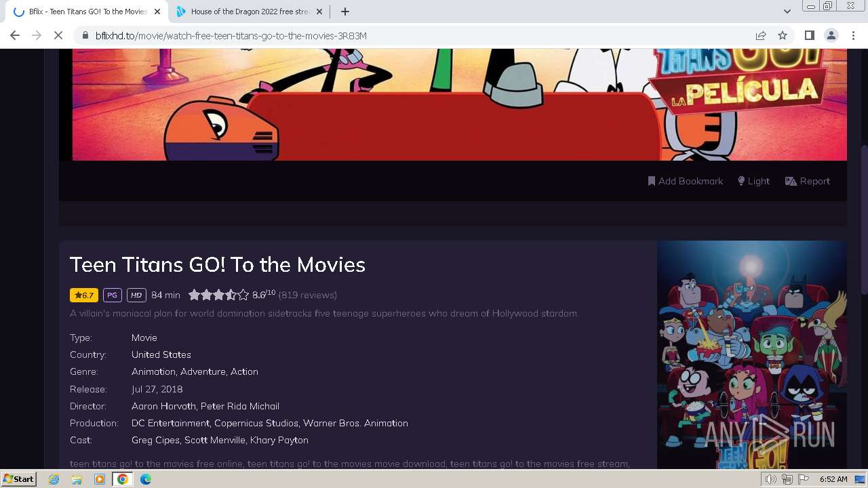
Task: Open media player from taskbar
Action: click(x=100, y=479)
